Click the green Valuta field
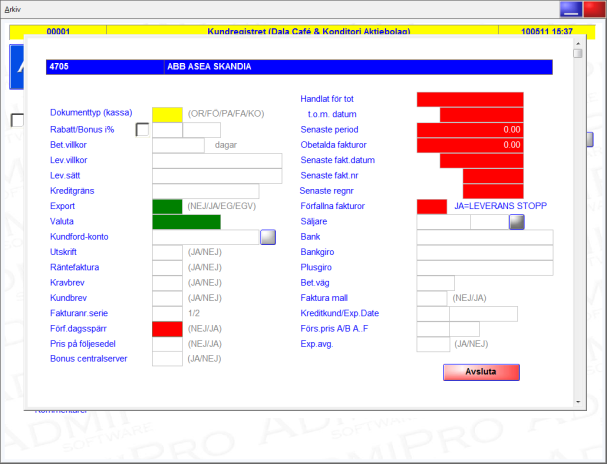Image resolution: width=607 pixels, height=464 pixels. (187, 222)
